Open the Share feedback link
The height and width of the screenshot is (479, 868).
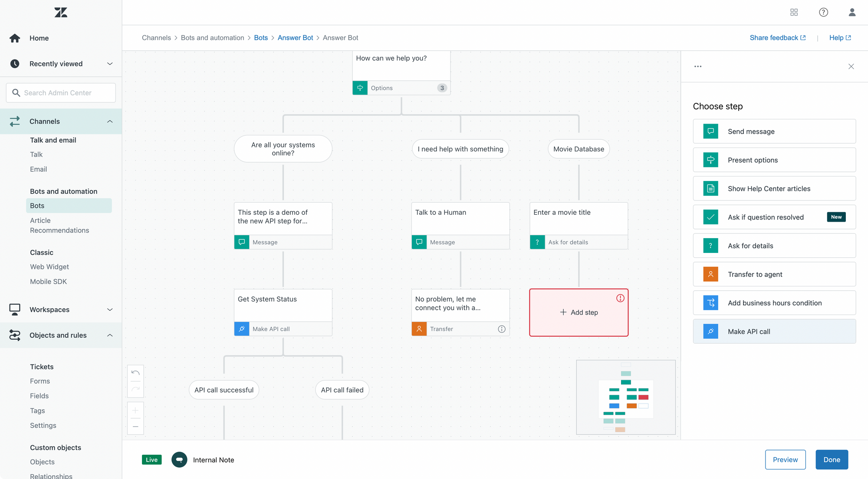pyautogui.click(x=777, y=38)
